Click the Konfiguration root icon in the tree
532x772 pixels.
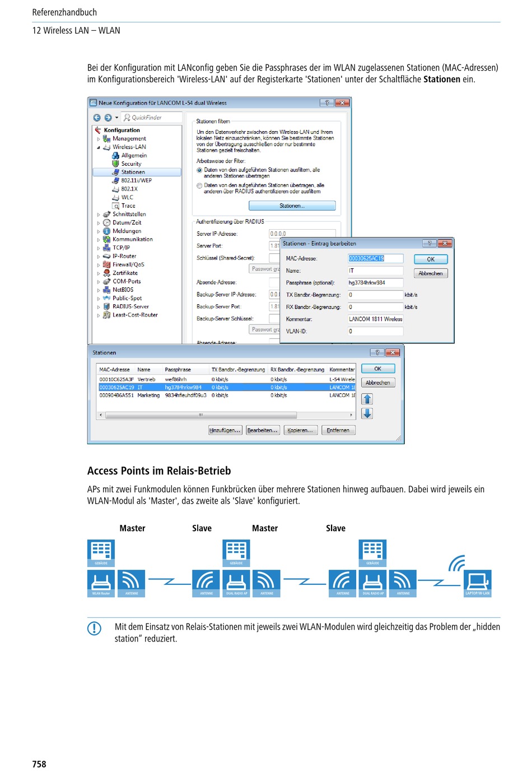coord(98,130)
